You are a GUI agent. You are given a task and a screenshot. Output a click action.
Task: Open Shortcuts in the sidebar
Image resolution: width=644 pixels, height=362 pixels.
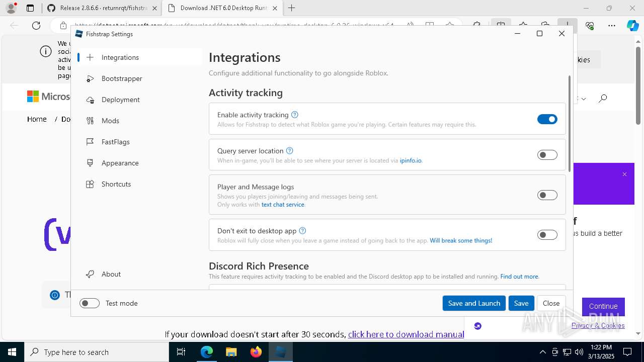(x=139, y=184)
